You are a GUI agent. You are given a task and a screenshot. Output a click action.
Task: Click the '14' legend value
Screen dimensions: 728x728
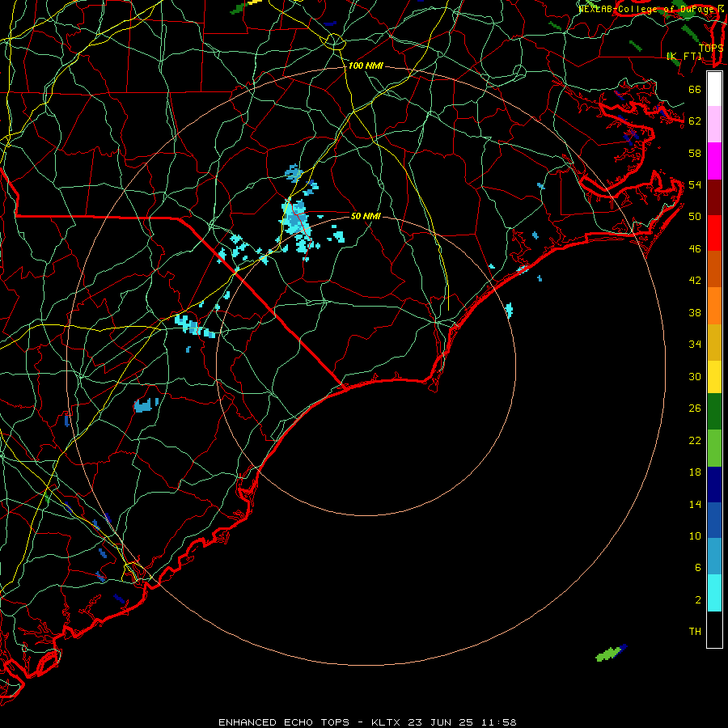click(x=695, y=504)
